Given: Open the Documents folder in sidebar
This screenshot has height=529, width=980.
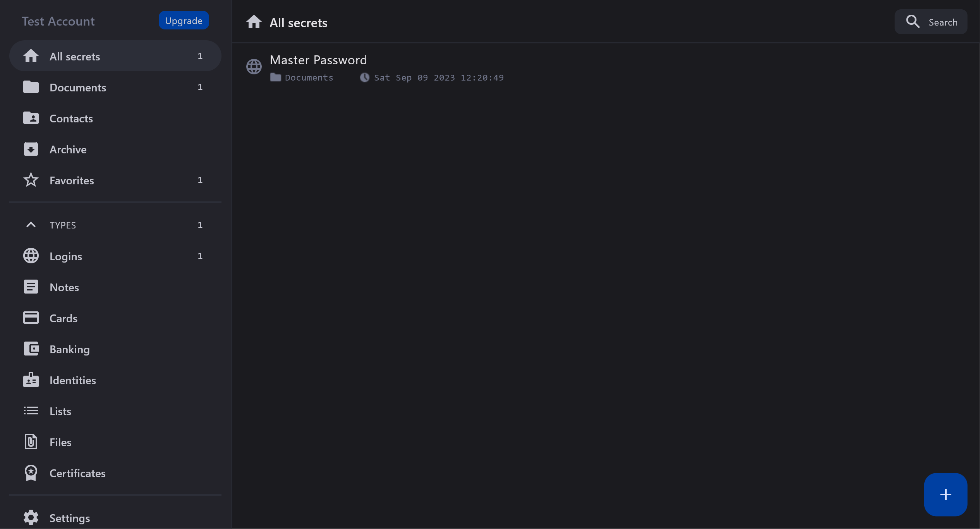Looking at the screenshot, I should (77, 88).
